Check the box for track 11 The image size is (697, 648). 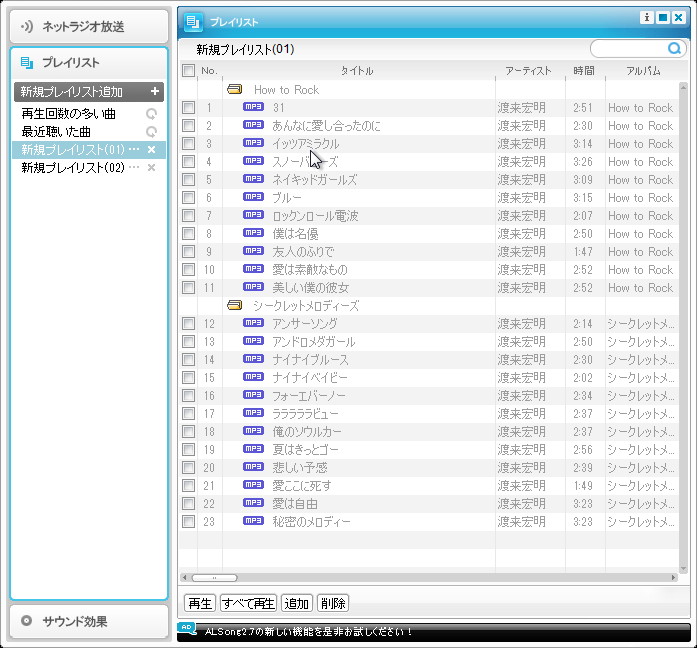pyautogui.click(x=188, y=288)
